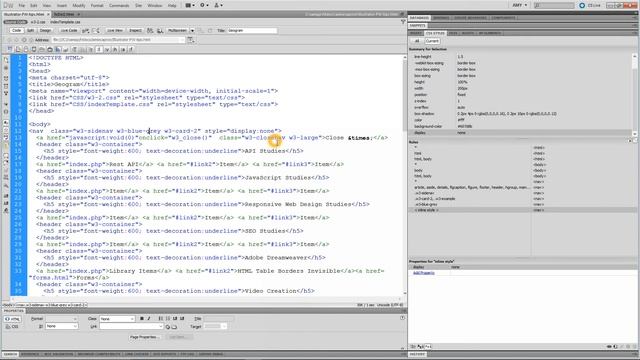
Task: Select the box-shadow property row
Action: (521, 114)
